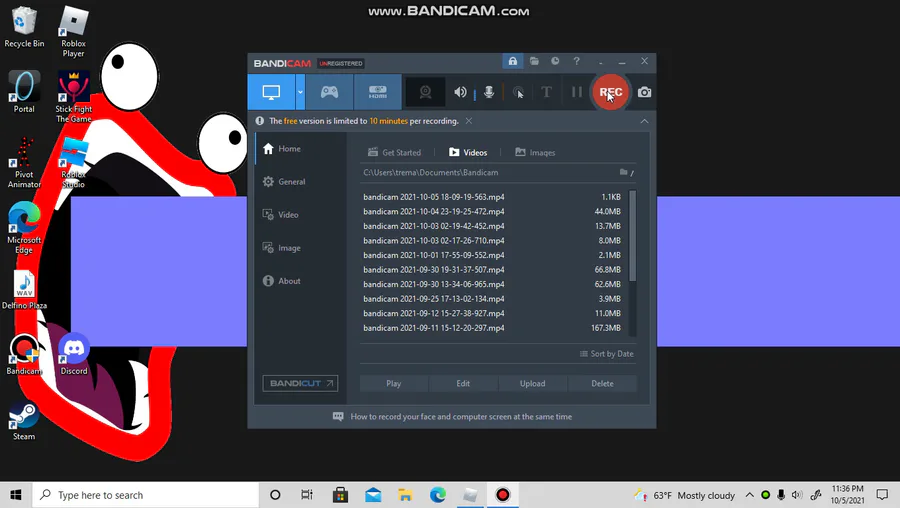Toggle mouse cursor effect icon
Screen dimensions: 900x508
[x=518, y=92]
